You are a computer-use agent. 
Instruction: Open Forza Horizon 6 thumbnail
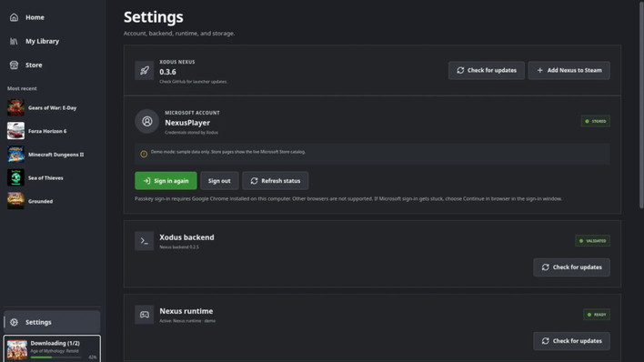pos(15,131)
